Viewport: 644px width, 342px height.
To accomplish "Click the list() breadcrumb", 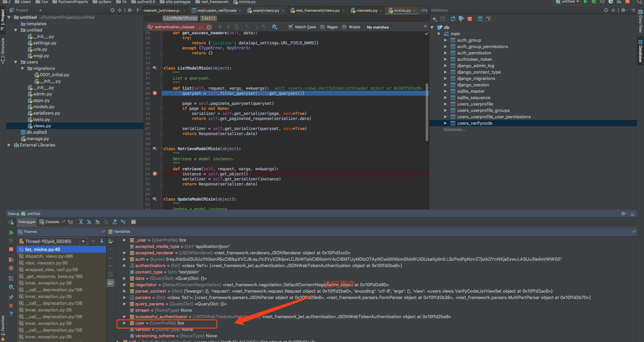I will click(x=209, y=18).
